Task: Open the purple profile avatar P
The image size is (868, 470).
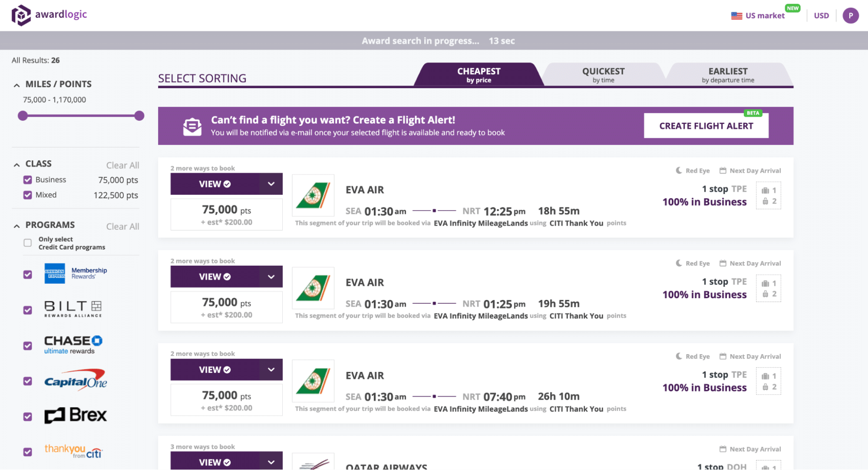Action: 850,16
